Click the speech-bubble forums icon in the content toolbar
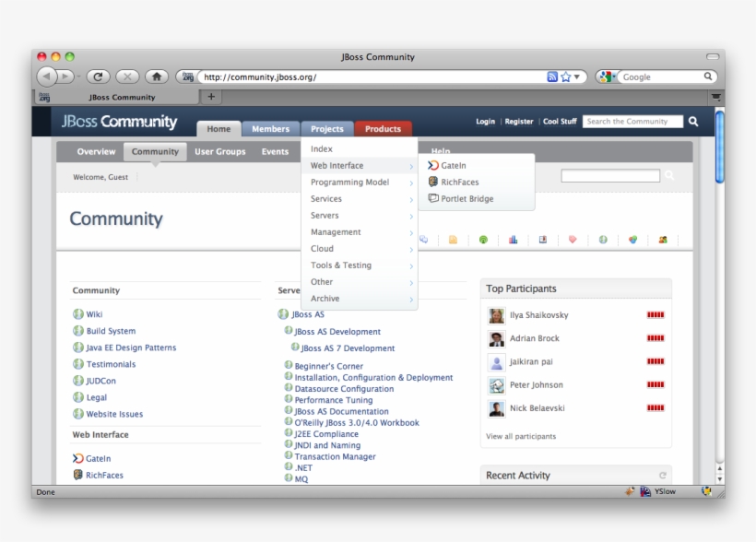 coord(422,239)
